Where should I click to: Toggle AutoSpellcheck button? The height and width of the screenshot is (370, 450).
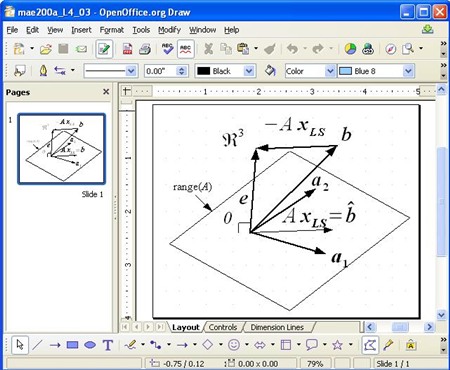click(185, 49)
